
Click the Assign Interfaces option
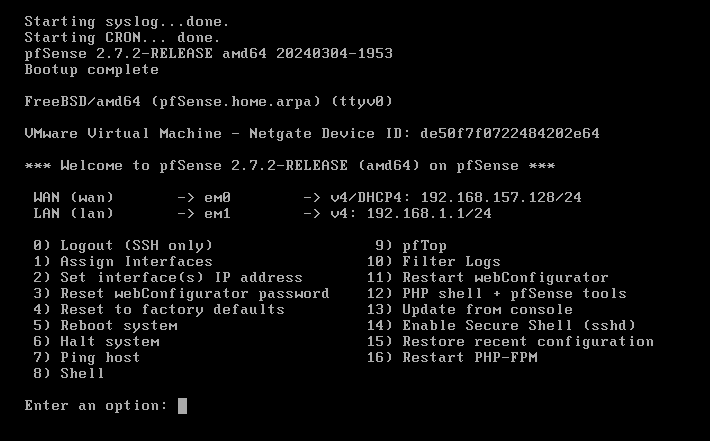click(x=123, y=262)
